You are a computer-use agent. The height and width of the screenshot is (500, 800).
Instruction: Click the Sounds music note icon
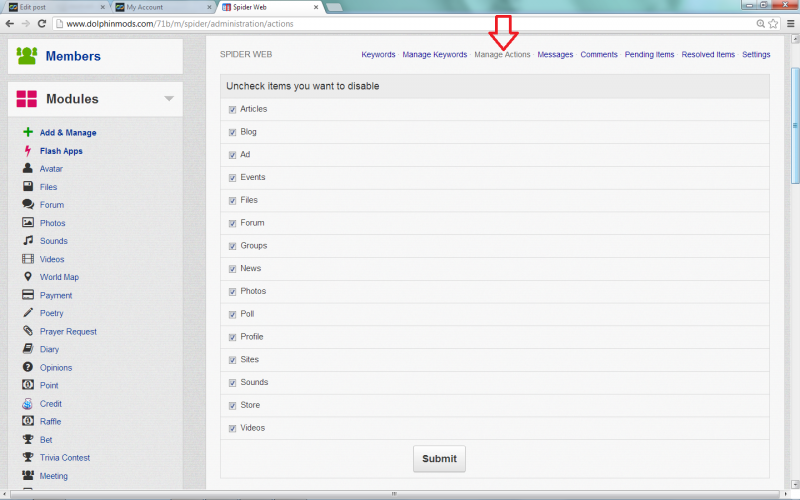(28, 240)
